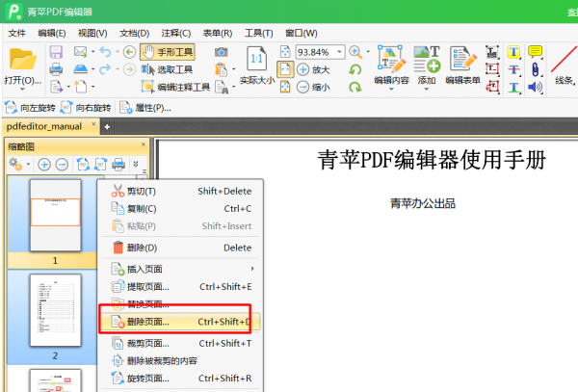Click the 放大 zoom in button

pyautogui.click(x=313, y=69)
